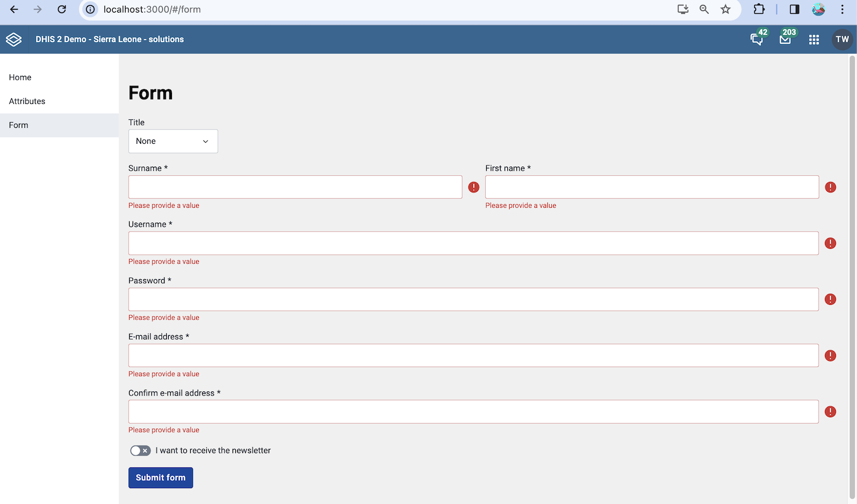The height and width of the screenshot is (504, 857).
Task: Click into the E-mail address input field
Action: click(474, 356)
